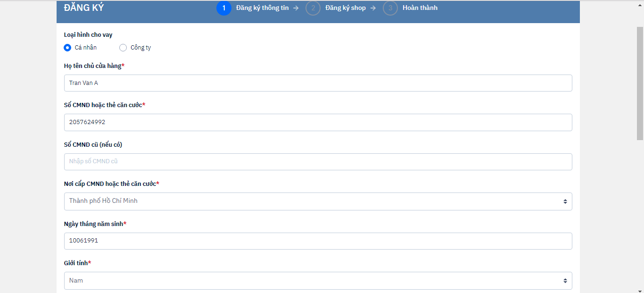
Task: Click step 3 circle in the progress header
Action: pos(390,8)
